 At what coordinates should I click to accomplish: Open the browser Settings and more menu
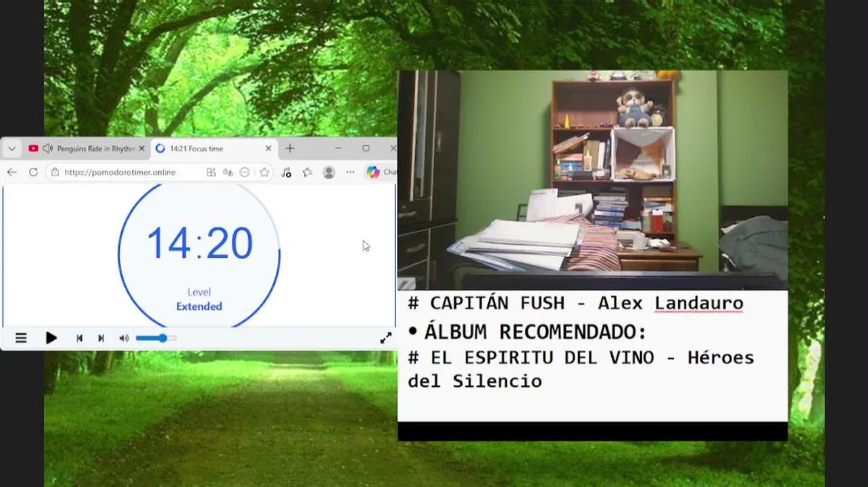(350, 172)
